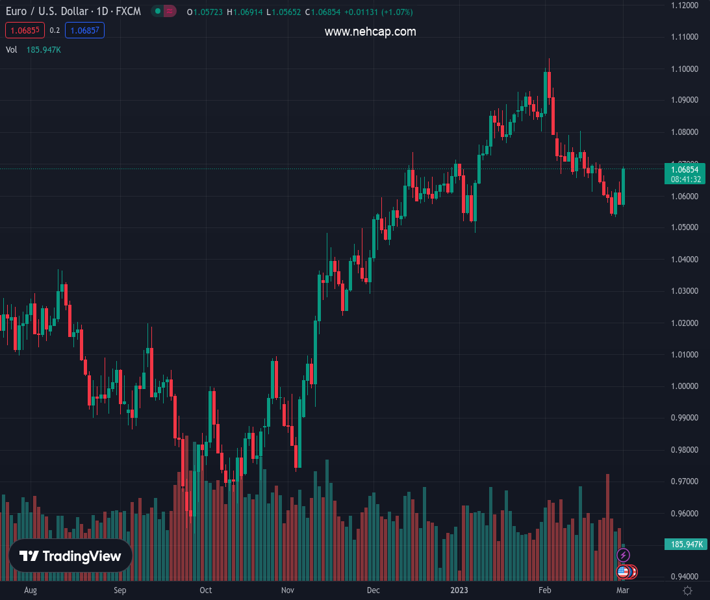Click the red sell price 1.06855 button

click(x=22, y=30)
